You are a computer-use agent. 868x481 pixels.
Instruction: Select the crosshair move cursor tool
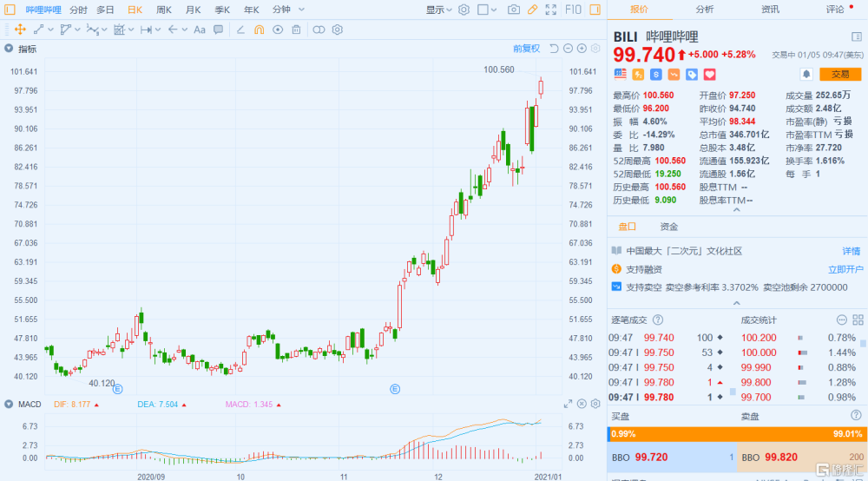tap(20, 30)
